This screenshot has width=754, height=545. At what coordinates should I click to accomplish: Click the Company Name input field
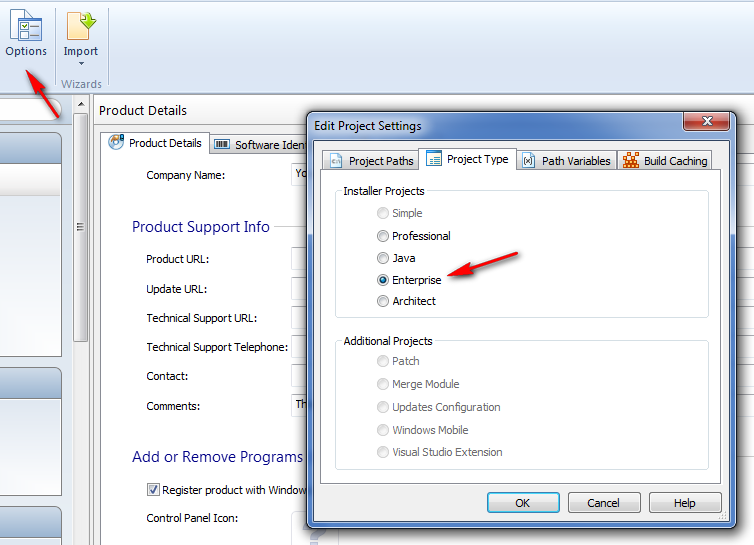click(299, 175)
